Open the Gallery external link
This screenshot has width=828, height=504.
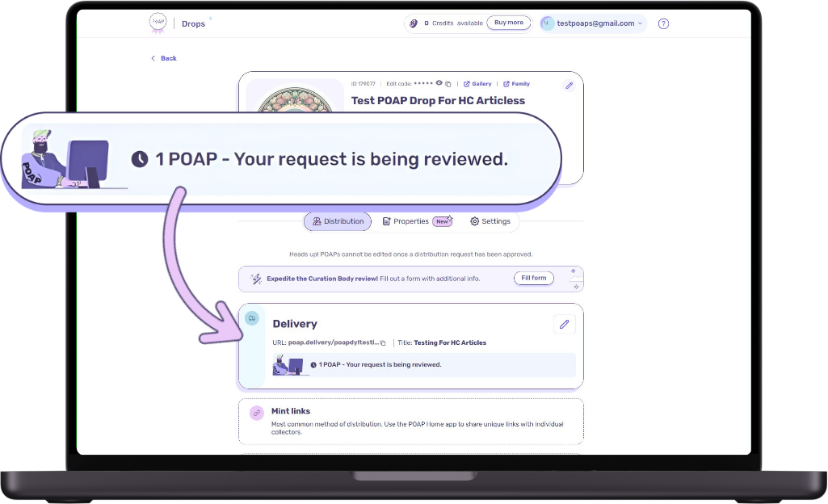477,84
